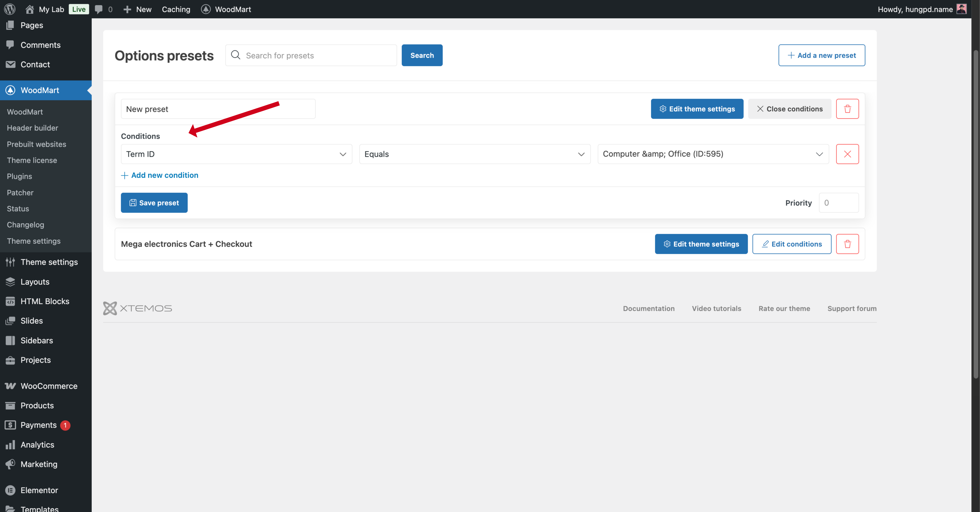Click the Elementor logo icon
Image resolution: width=980 pixels, height=512 pixels.
coord(10,490)
